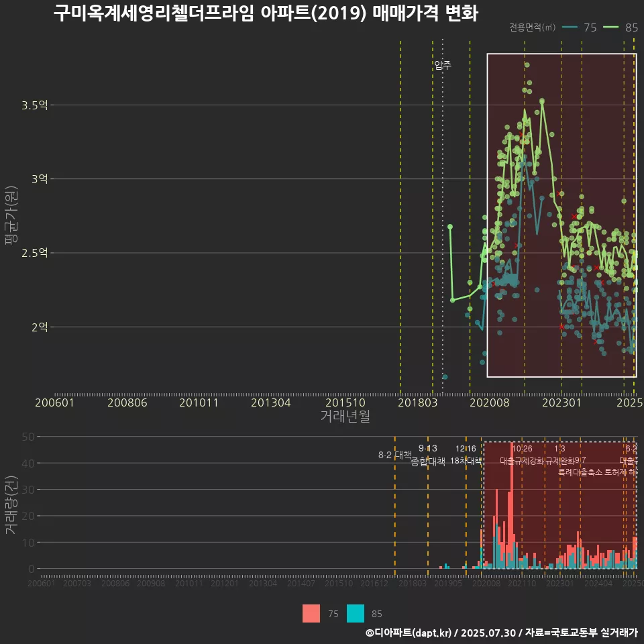The height and width of the screenshot is (644, 644).
Task: Click the red 75 swatch in bottom legend
Action: [311, 614]
